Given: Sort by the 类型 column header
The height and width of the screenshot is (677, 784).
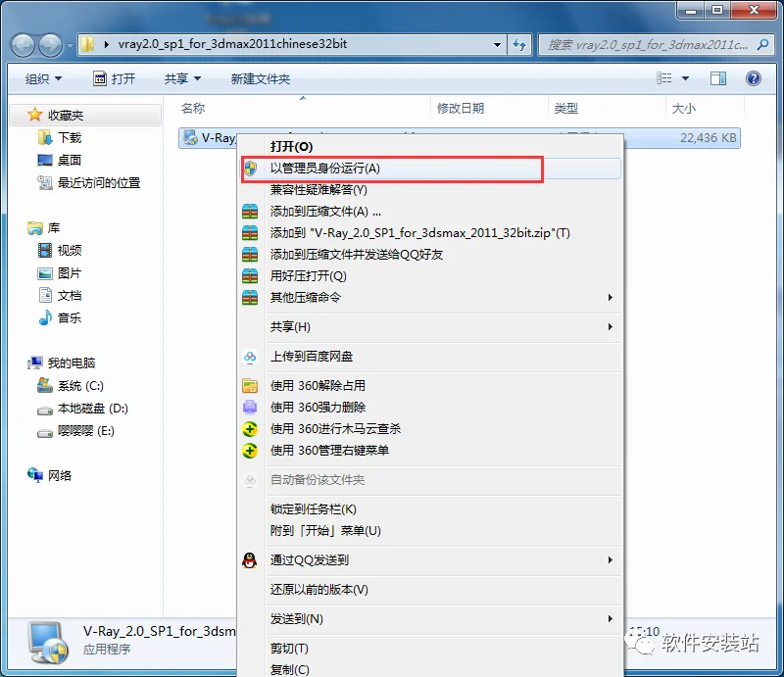Looking at the screenshot, I should tap(607, 108).
